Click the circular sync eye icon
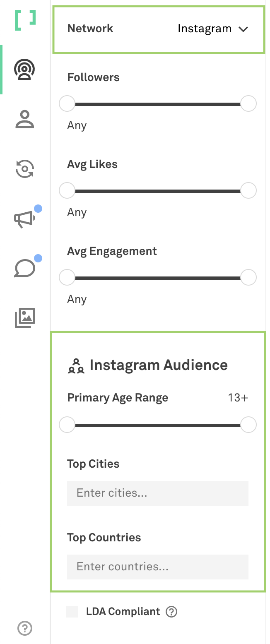The image size is (270, 644). (25, 169)
